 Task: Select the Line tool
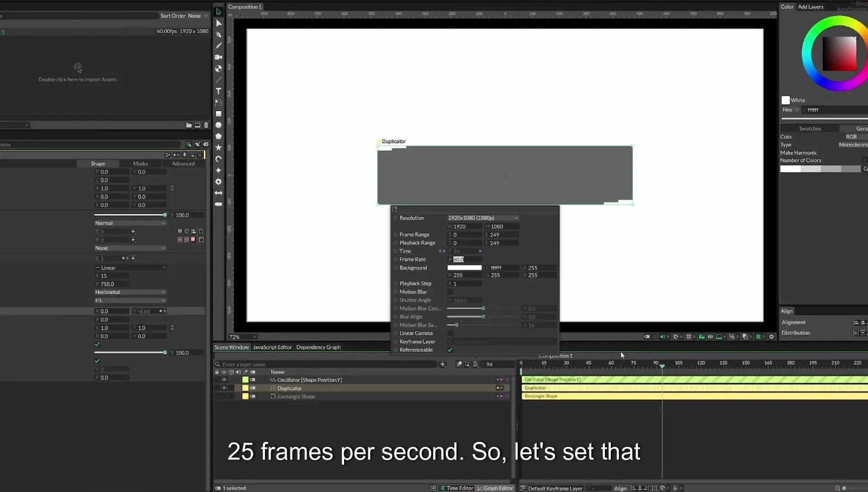(219, 80)
